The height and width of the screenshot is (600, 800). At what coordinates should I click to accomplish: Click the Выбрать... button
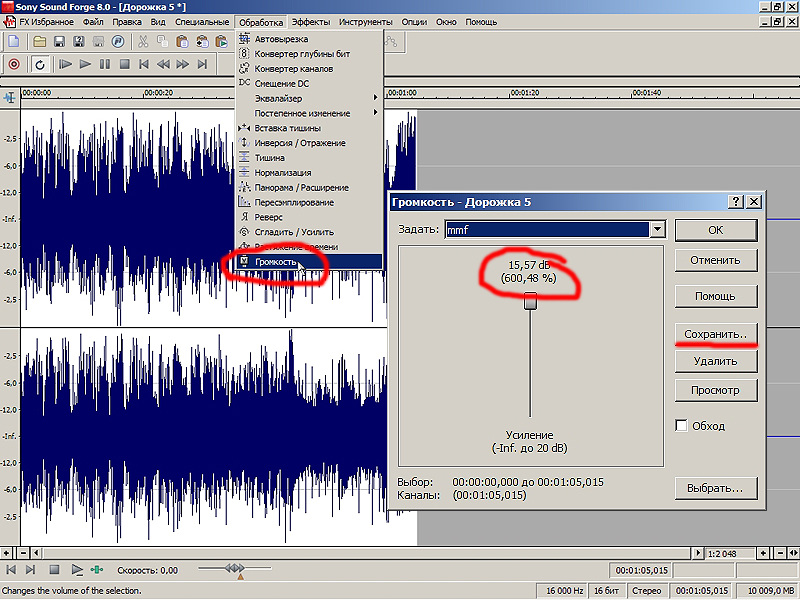coord(716,488)
